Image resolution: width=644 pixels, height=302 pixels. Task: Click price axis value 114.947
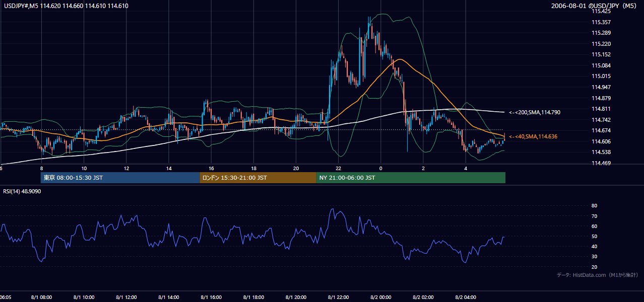(602, 87)
